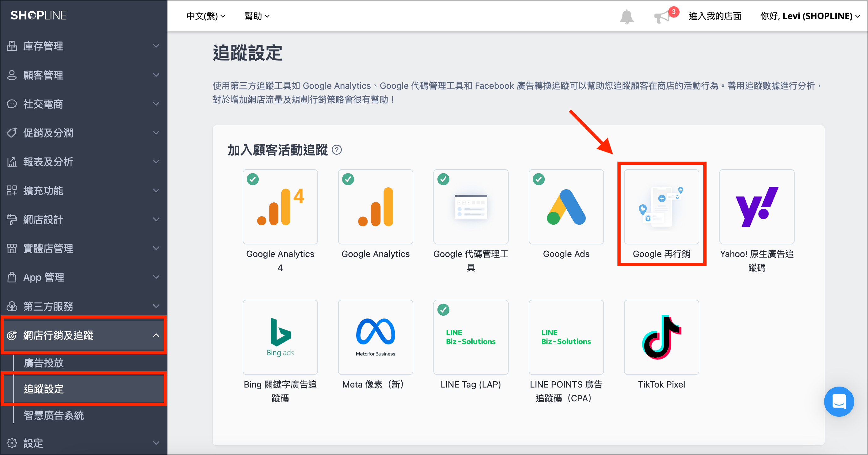Click the 網店設計 paint roller icon

(12, 219)
